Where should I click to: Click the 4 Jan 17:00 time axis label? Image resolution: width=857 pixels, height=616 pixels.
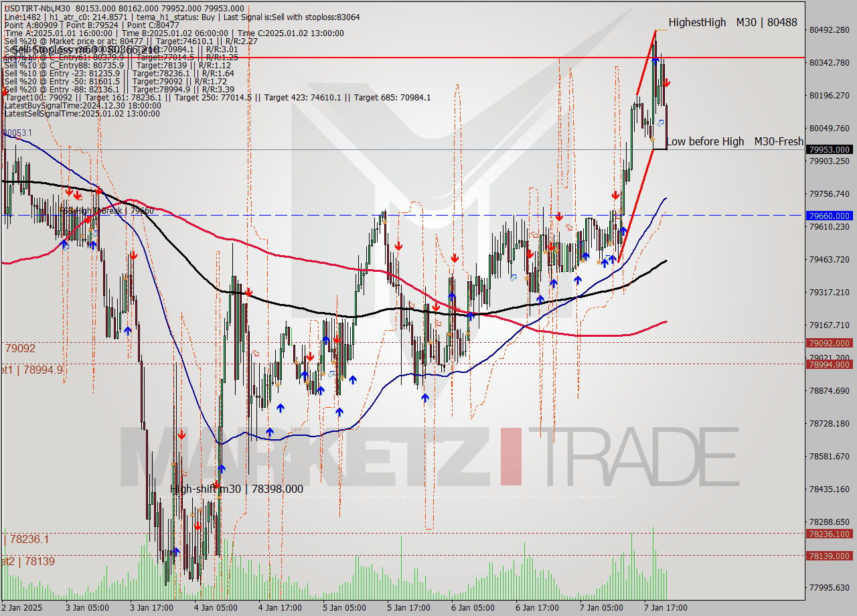pyautogui.click(x=280, y=608)
